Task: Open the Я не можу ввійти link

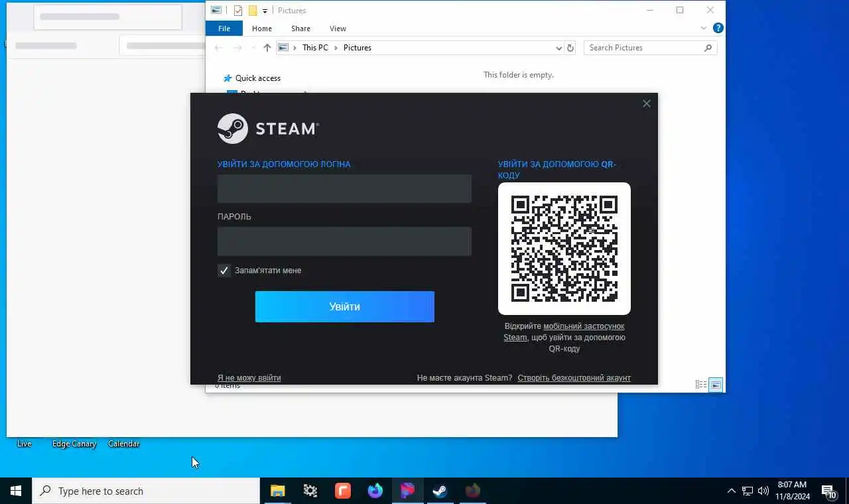Action: tap(249, 378)
